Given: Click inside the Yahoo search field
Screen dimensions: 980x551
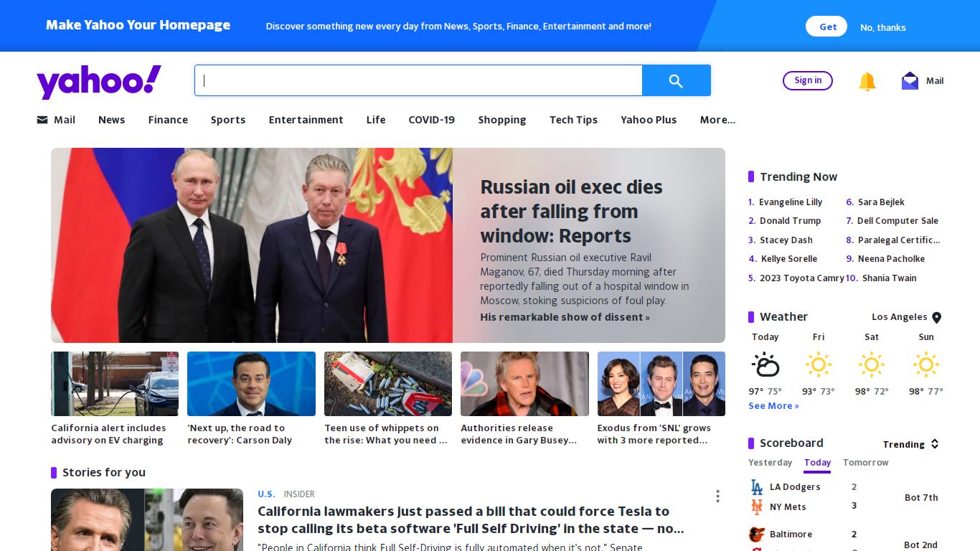Looking at the screenshot, I should 418,80.
